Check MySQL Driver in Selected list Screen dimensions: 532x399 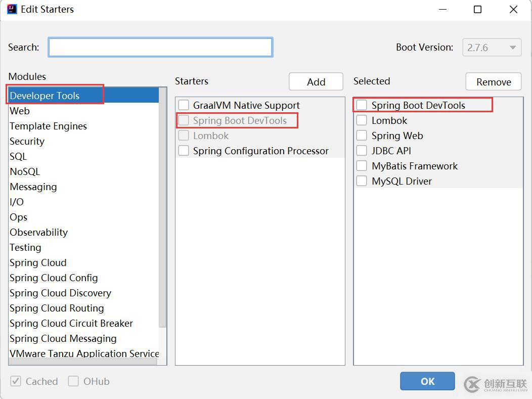(x=362, y=181)
